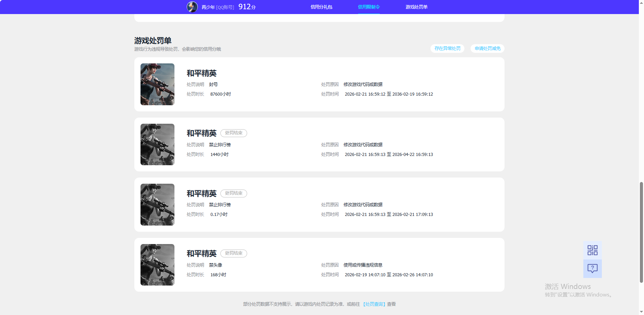This screenshot has width=644, height=315.
Task: Click the thumbnail of the 1440小时 penalty card
Action: 157,144
